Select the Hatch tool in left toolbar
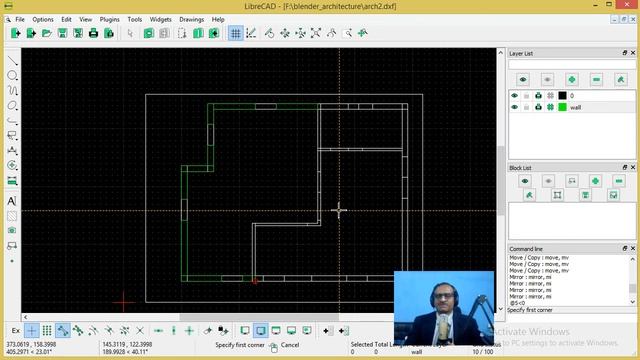The width and height of the screenshot is (640, 360). pyautogui.click(x=12, y=216)
